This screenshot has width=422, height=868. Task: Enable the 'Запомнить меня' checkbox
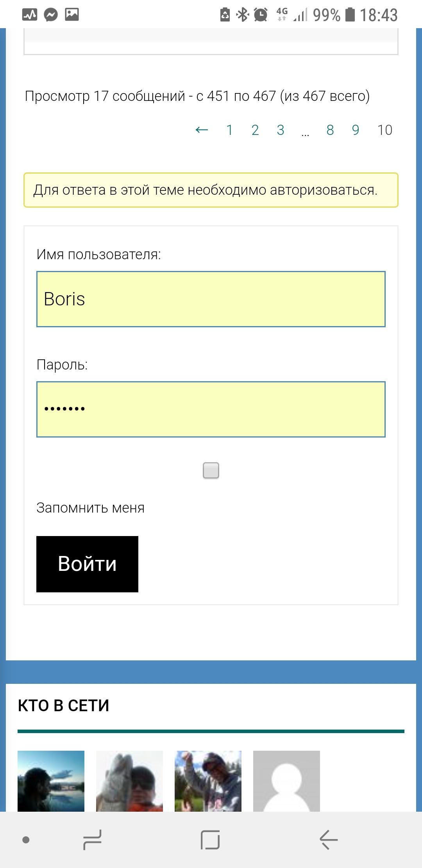211,470
